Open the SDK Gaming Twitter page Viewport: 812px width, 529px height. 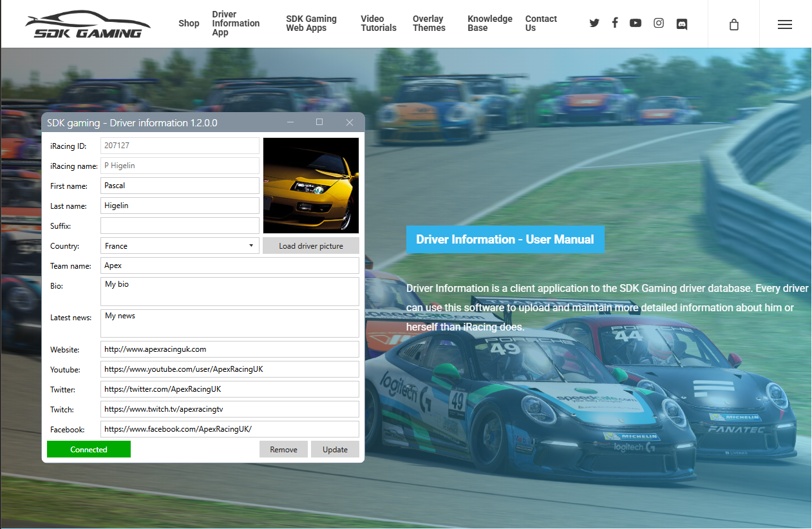[x=594, y=23]
